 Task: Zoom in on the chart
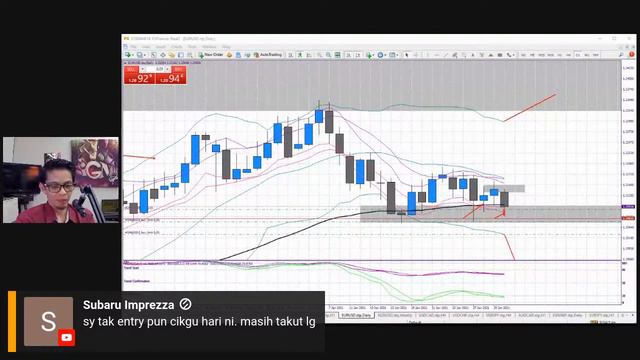click(x=320, y=55)
